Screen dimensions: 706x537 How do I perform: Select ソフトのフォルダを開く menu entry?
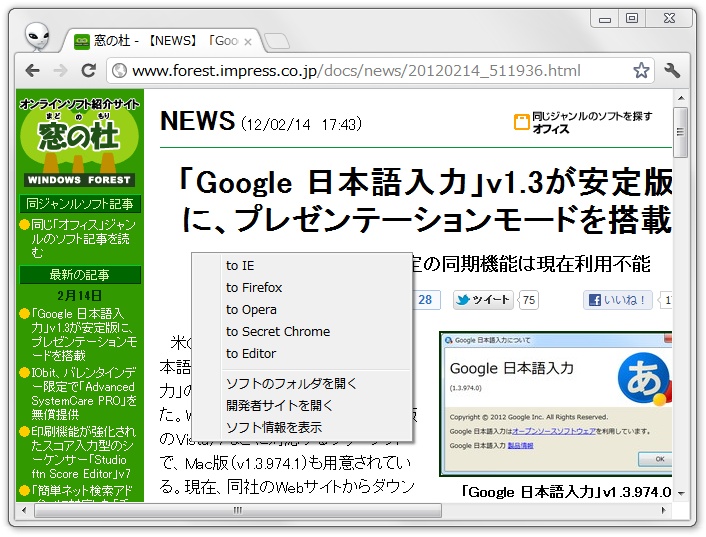point(302,384)
